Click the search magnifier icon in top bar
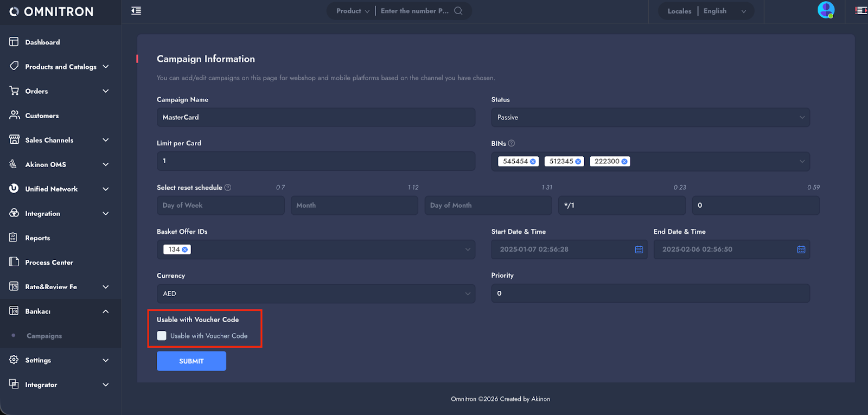 pos(458,11)
